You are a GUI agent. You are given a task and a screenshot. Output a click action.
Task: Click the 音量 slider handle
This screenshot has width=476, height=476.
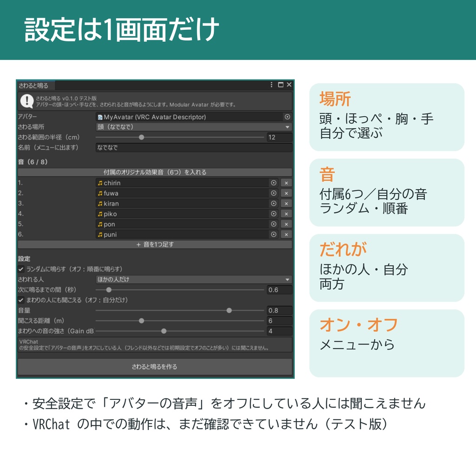click(229, 310)
